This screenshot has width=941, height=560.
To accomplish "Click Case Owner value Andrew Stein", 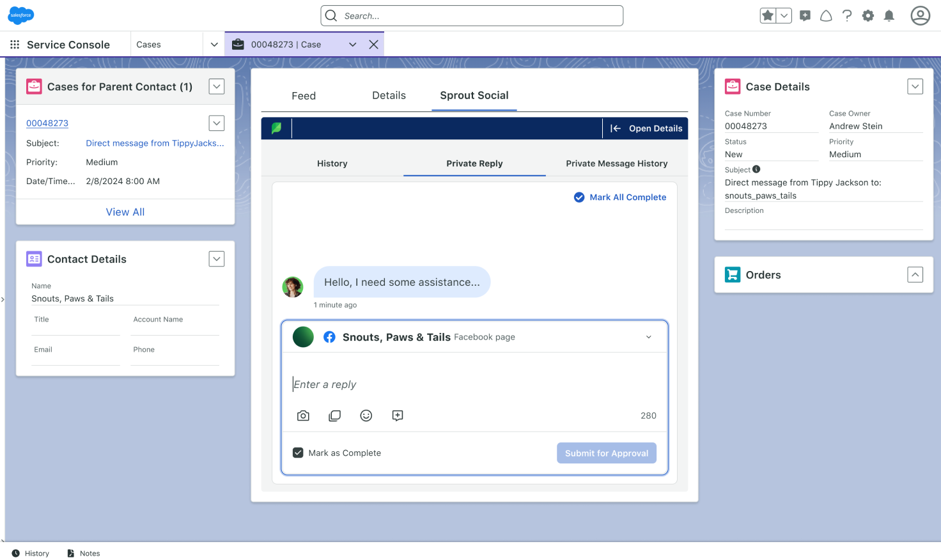I will (x=855, y=126).
